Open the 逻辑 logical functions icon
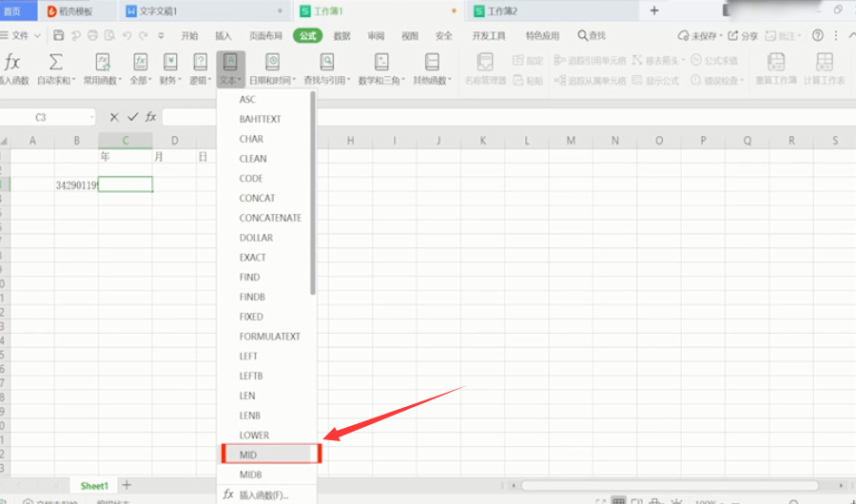 [201, 62]
